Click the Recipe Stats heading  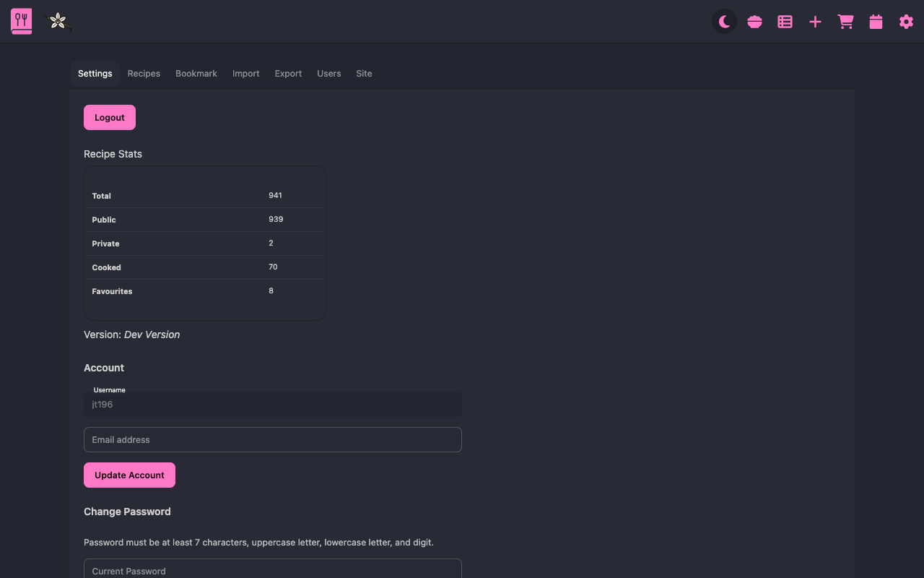click(x=113, y=154)
